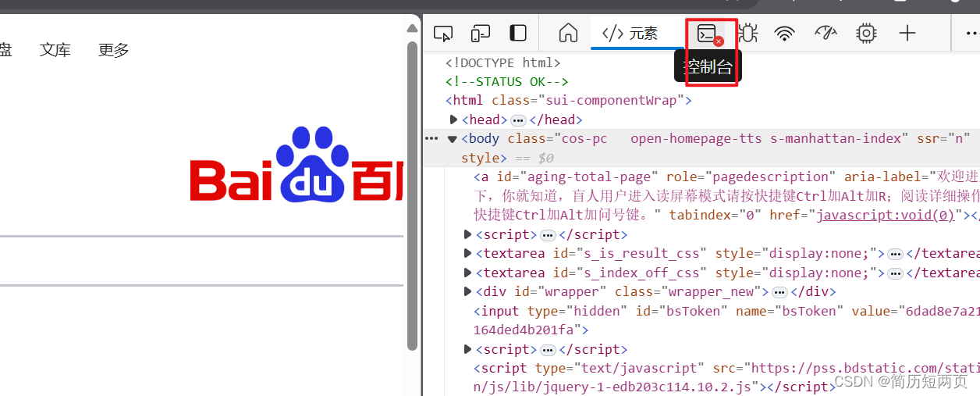Select the DOCTYPE html line

tap(503, 62)
